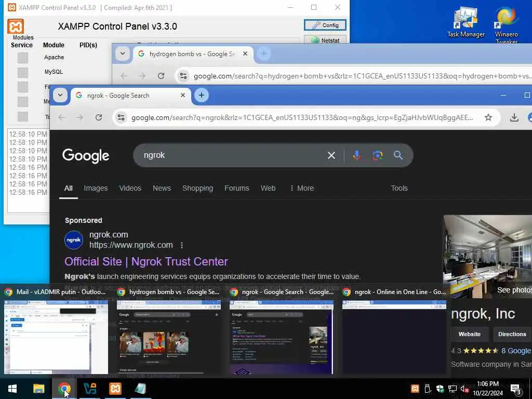The image size is (532, 399).
Task: Switch to Images results tab
Action: tap(96, 188)
